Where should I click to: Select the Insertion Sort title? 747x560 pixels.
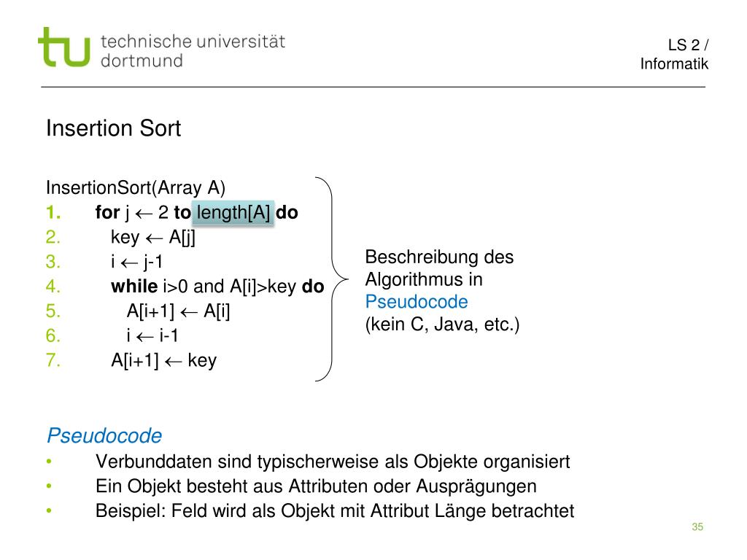click(x=113, y=128)
